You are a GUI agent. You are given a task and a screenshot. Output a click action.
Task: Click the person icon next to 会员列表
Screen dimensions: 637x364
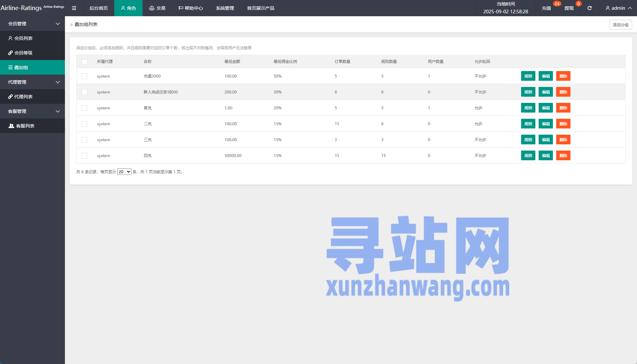pyautogui.click(x=10, y=38)
